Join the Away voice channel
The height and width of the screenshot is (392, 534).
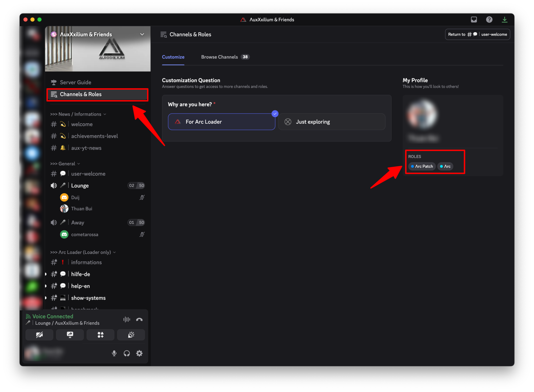pos(78,222)
